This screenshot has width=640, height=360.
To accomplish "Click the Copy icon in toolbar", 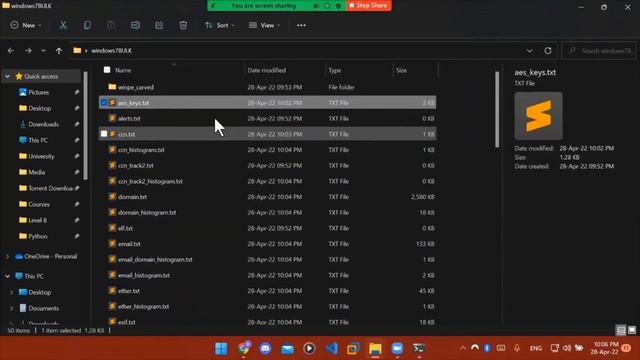I will pyautogui.click(x=87, y=25).
